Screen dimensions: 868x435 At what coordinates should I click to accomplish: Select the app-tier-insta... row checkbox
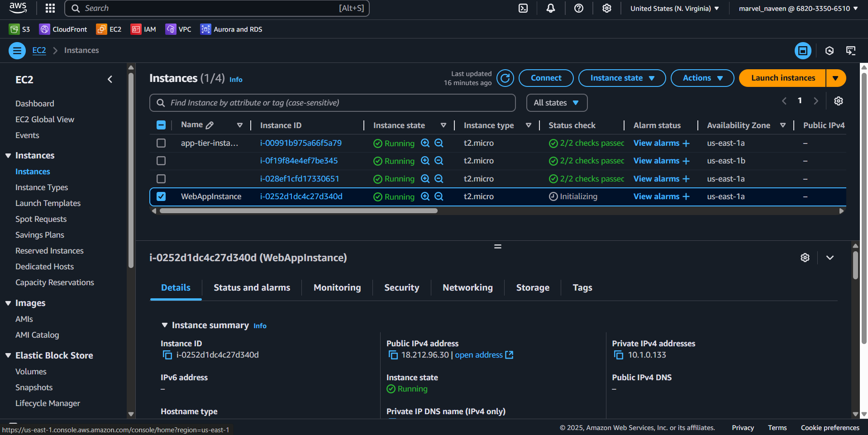161,143
